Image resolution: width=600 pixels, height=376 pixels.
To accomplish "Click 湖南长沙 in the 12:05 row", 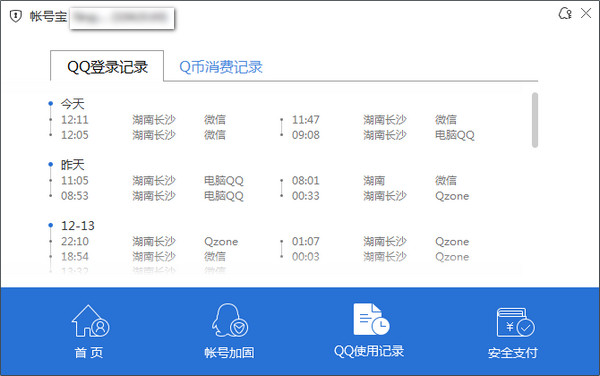I will pyautogui.click(x=154, y=135).
